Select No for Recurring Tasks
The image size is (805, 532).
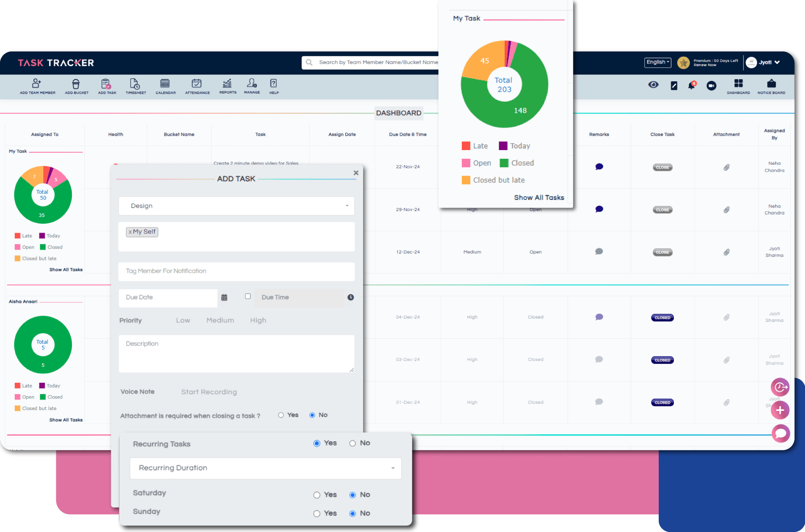[x=353, y=443]
